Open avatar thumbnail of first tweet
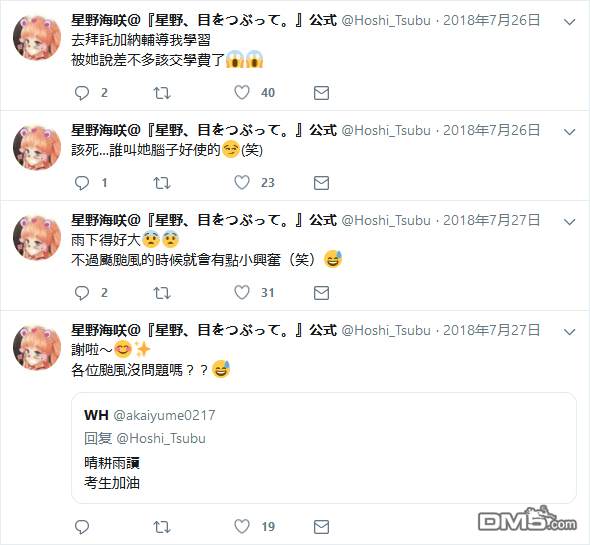The width and height of the screenshot is (590, 545). pos(37,37)
